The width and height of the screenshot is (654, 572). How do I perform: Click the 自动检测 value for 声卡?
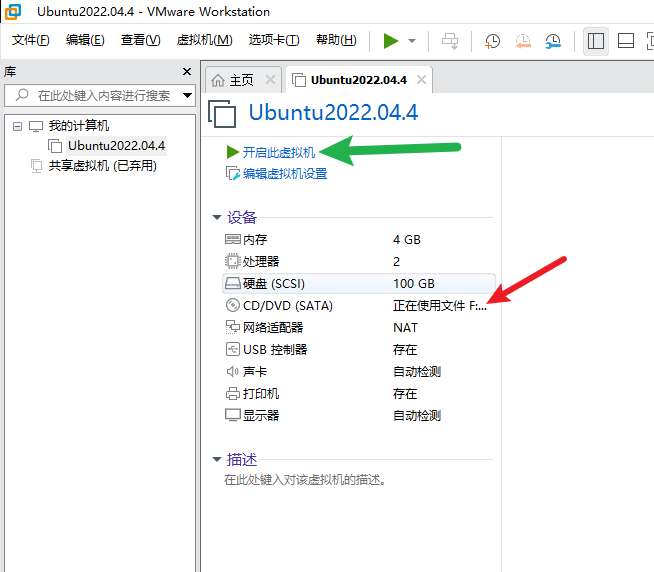417,371
